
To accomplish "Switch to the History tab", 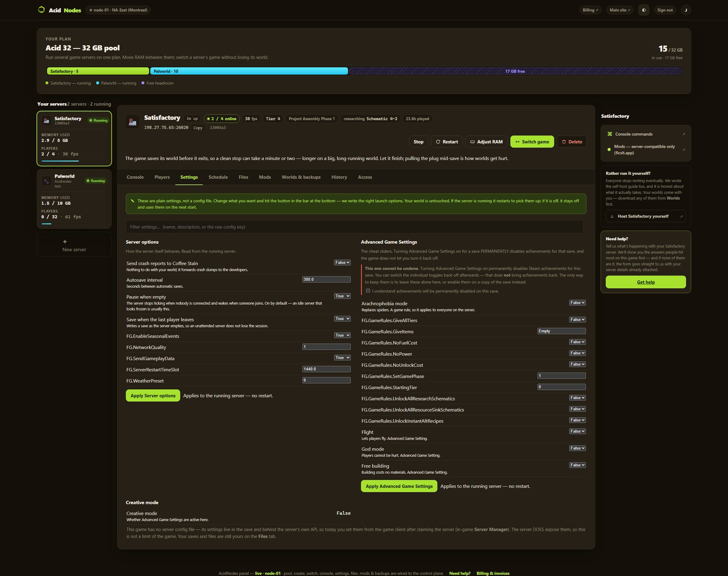I will click(339, 177).
